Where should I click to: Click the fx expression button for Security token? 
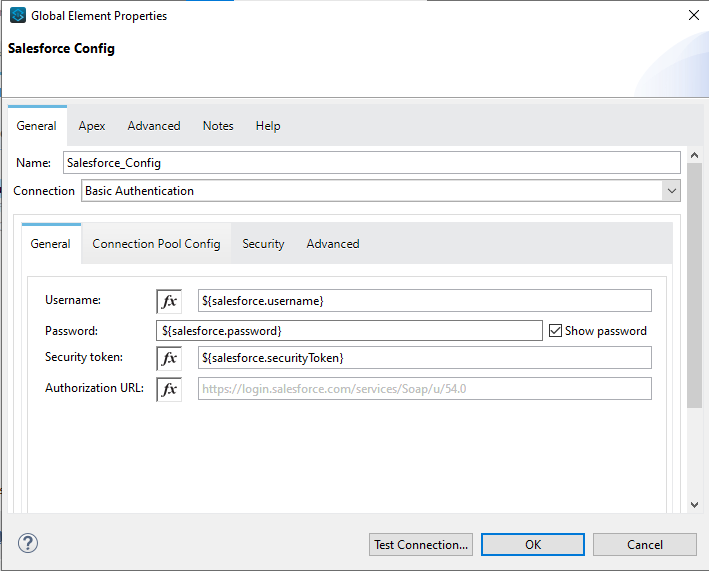[169, 358]
